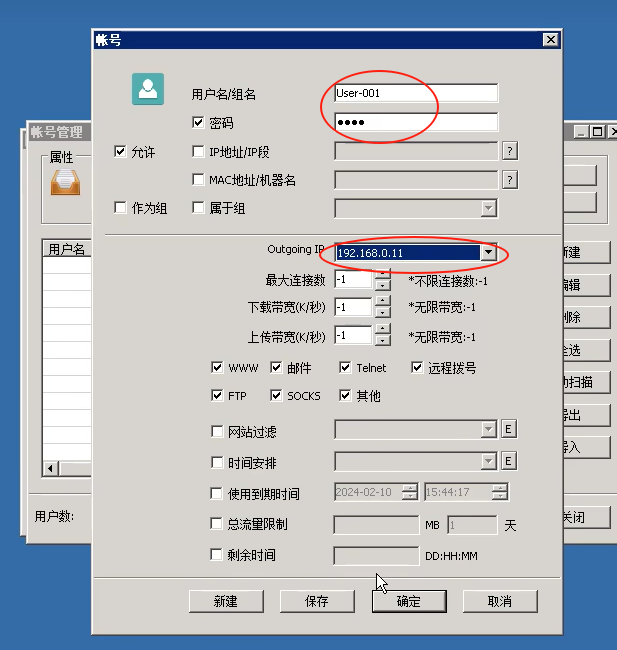Increase 下载带宽 with up arrow

pos(382,301)
